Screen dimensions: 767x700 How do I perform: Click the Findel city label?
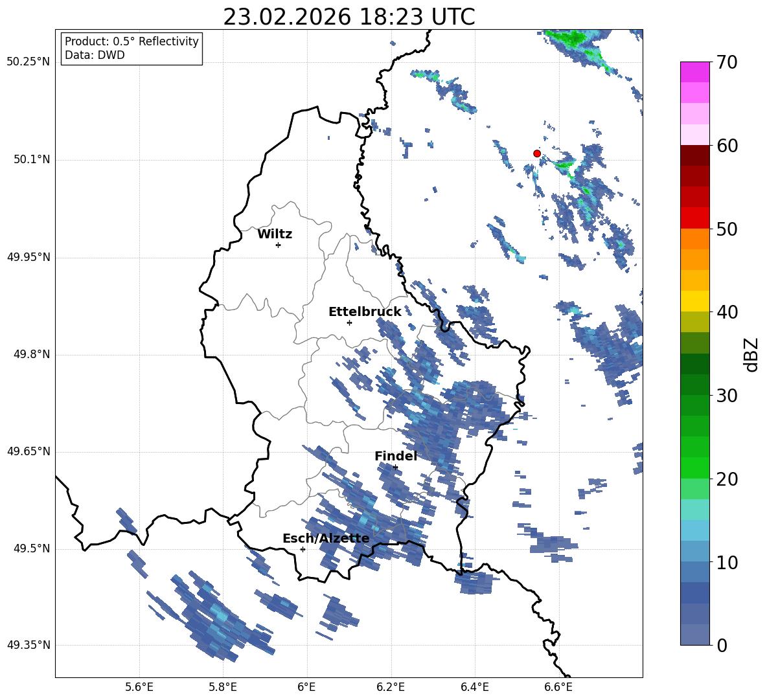396,456
